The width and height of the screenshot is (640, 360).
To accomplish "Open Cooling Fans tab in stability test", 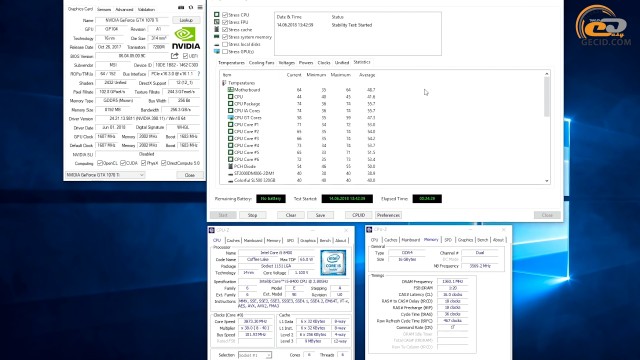I will click(x=262, y=63).
